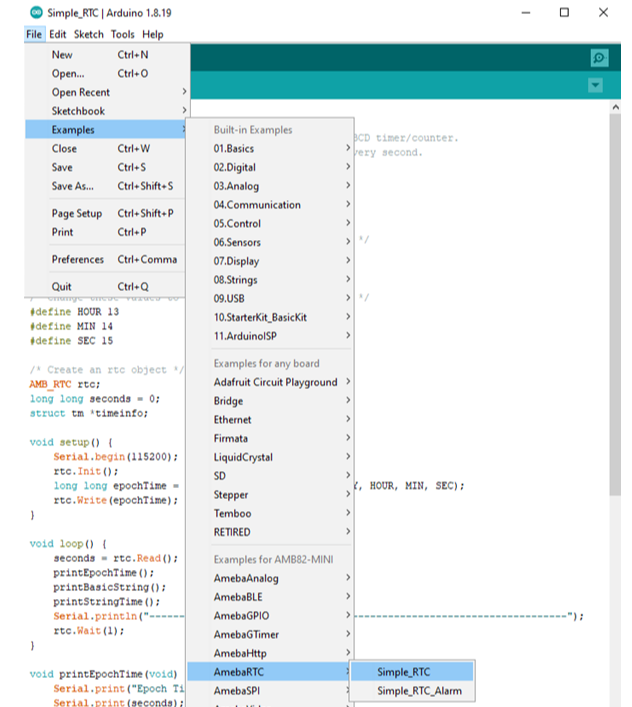Open the Tools menu
Viewport: 632px width, 707px height.
(123, 34)
